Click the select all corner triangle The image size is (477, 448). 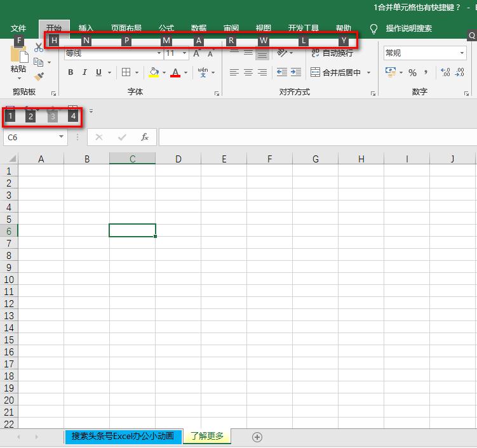pos(12,159)
